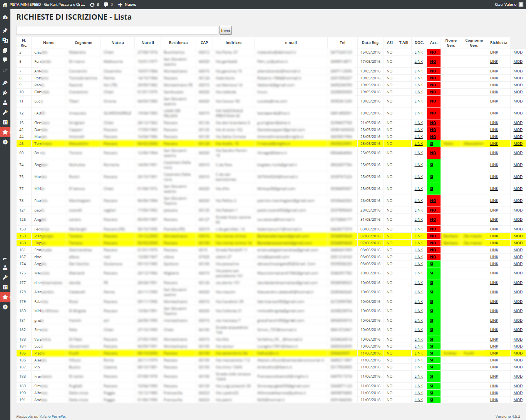
Task: Open the updates icon showing 3
Action: tap(94, 5)
